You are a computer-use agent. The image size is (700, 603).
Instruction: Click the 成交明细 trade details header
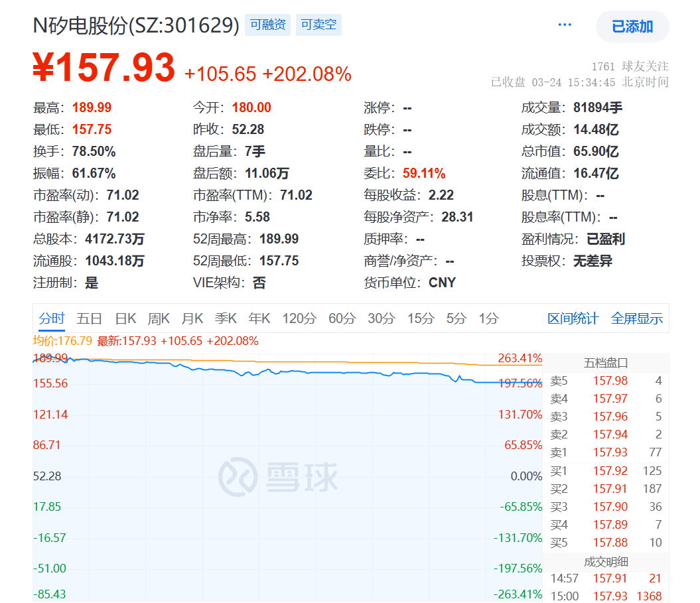606,562
